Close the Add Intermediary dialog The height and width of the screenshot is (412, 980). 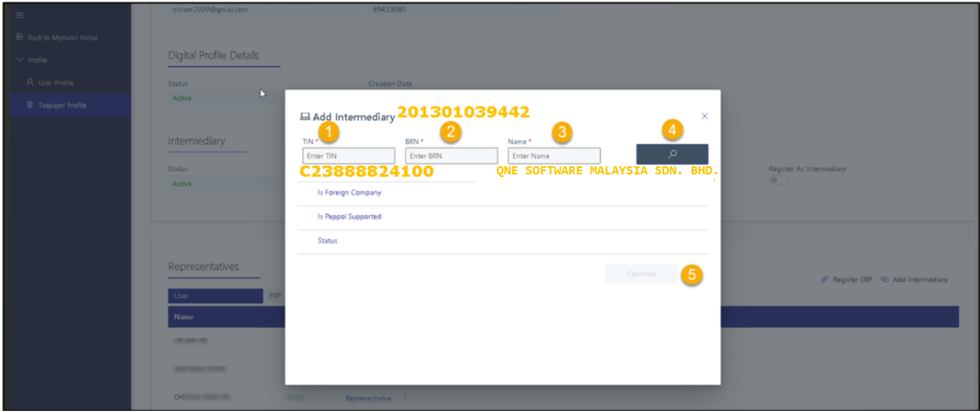pyautogui.click(x=704, y=116)
